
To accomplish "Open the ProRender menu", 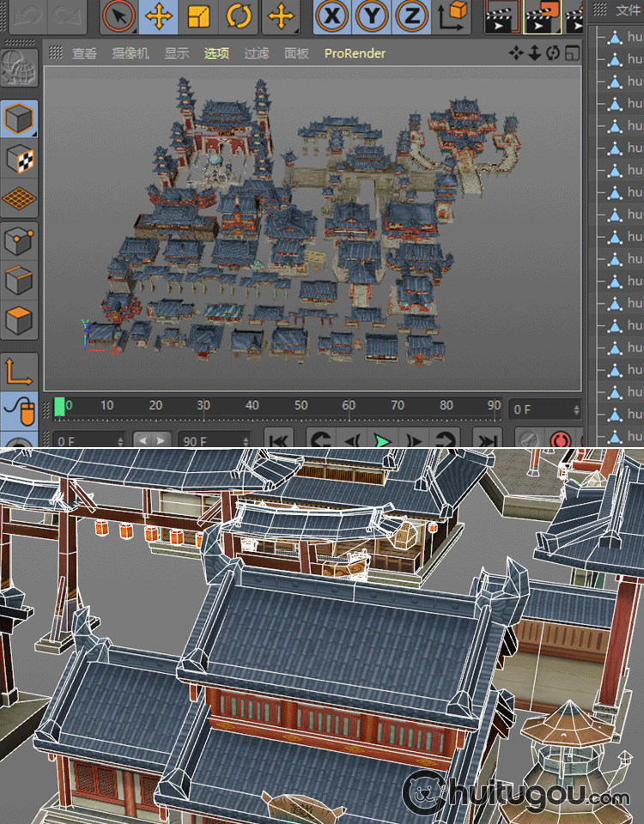I will [355, 53].
